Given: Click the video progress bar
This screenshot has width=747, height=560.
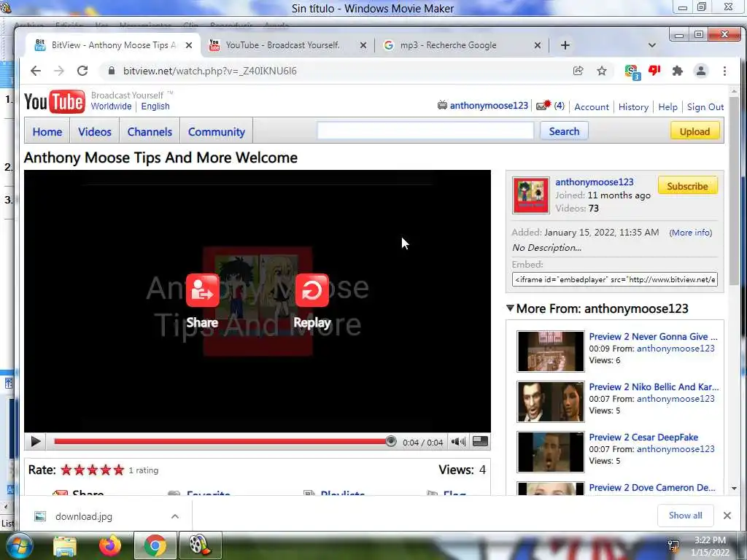Looking at the screenshot, I should coord(222,441).
